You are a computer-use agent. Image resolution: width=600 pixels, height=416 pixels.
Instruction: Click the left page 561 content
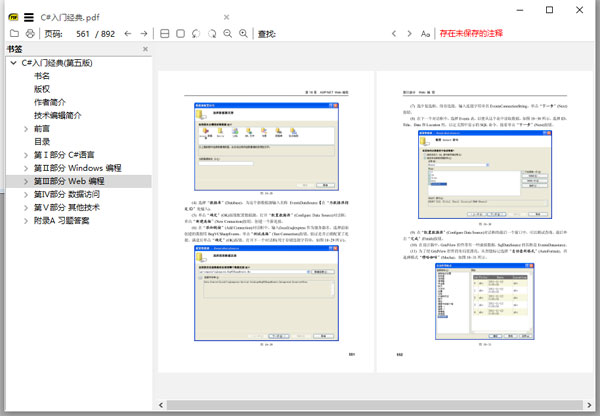[x=266, y=222]
